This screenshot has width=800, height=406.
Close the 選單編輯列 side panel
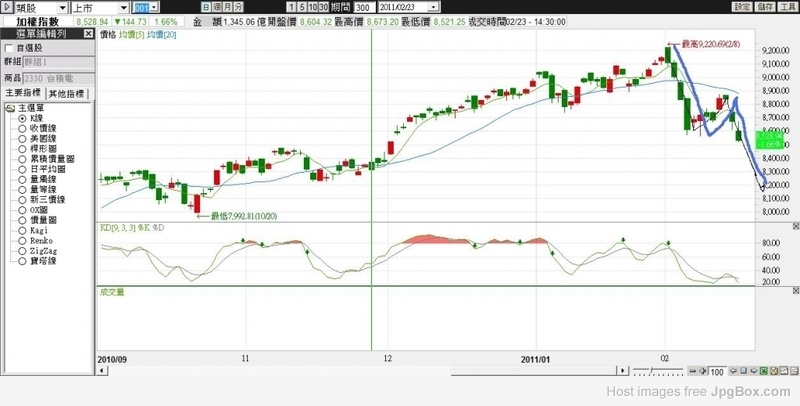(90, 34)
